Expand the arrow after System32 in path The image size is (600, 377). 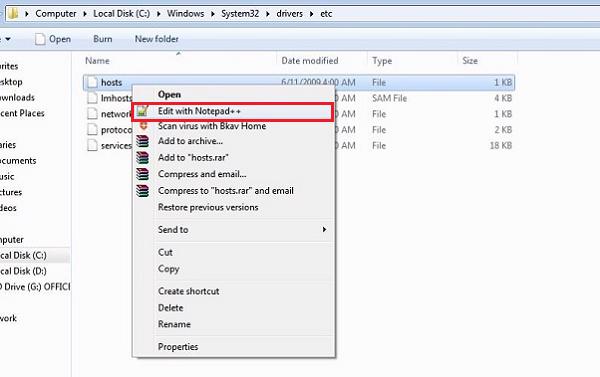coord(268,14)
